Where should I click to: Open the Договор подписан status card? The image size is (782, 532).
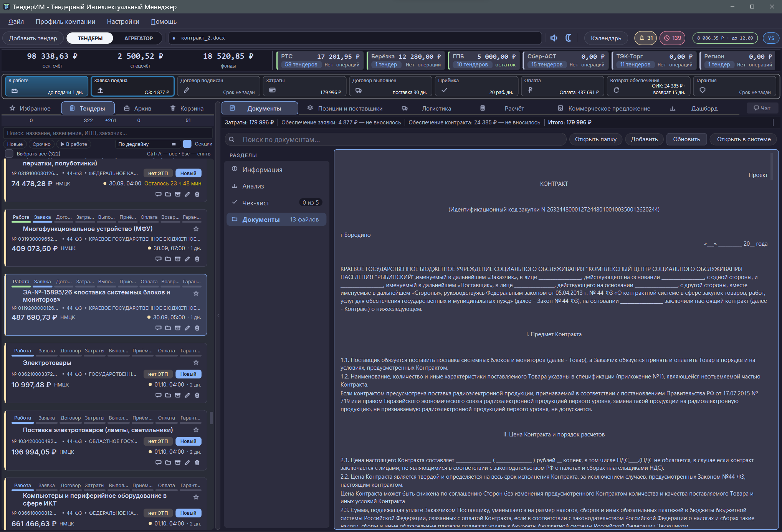218,86
